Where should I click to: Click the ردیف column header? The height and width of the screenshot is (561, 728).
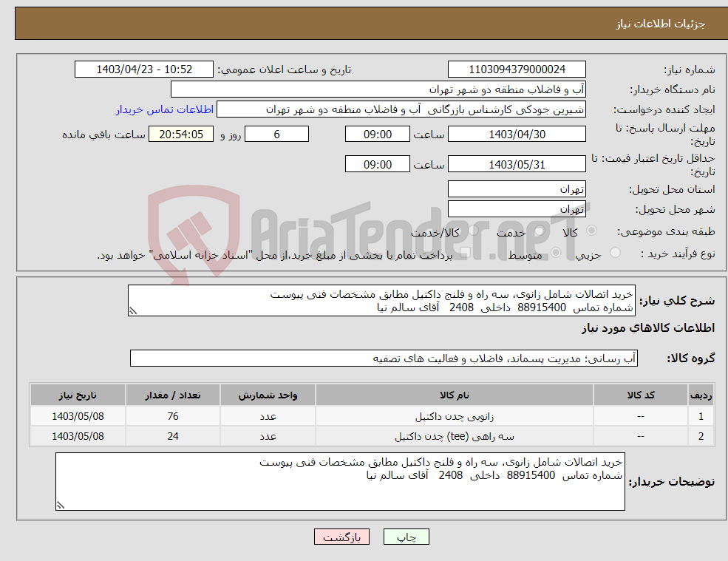coord(701,395)
